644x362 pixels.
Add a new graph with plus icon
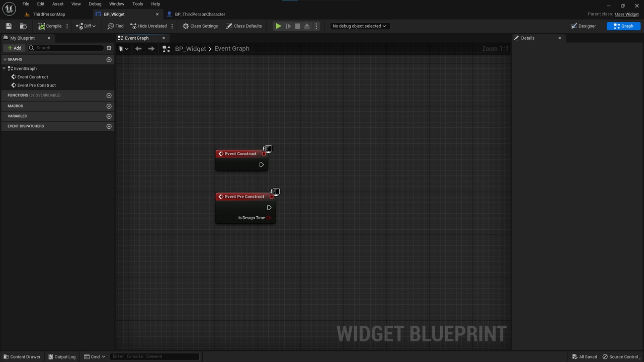pos(109,59)
